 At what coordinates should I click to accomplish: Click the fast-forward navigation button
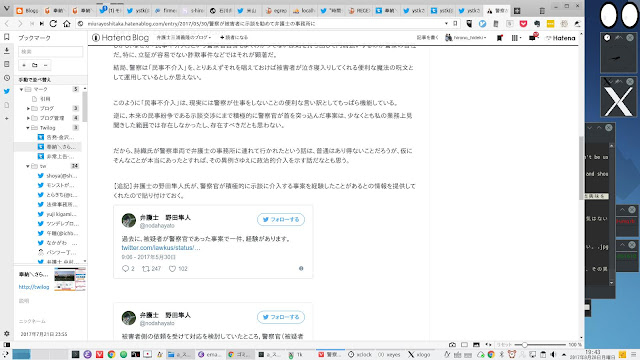(x=42, y=24)
